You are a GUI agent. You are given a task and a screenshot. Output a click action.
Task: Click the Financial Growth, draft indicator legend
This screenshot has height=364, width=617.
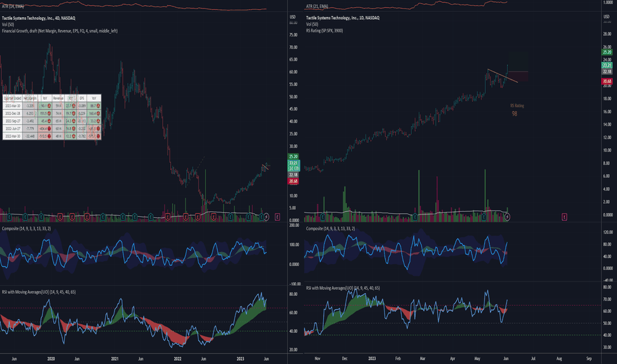coord(60,30)
